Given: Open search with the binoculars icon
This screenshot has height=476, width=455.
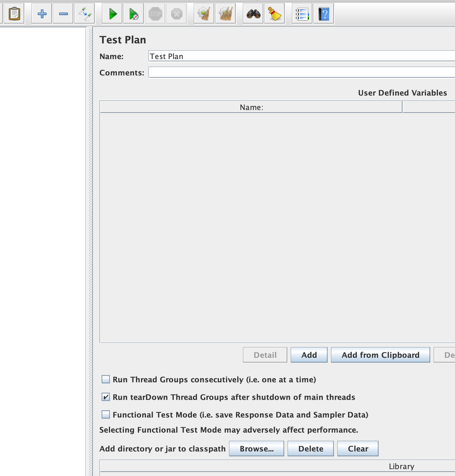Looking at the screenshot, I should click(253, 14).
